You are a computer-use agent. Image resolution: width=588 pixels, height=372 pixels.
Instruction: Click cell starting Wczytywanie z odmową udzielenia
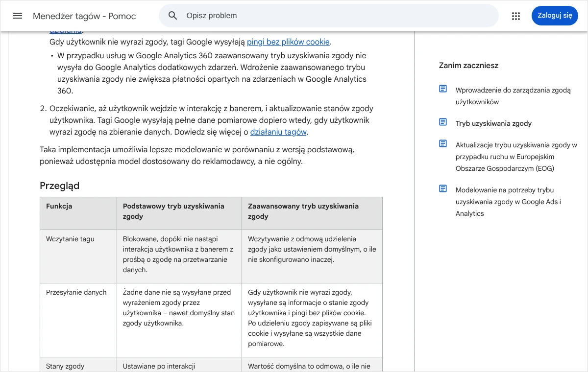coord(312,256)
